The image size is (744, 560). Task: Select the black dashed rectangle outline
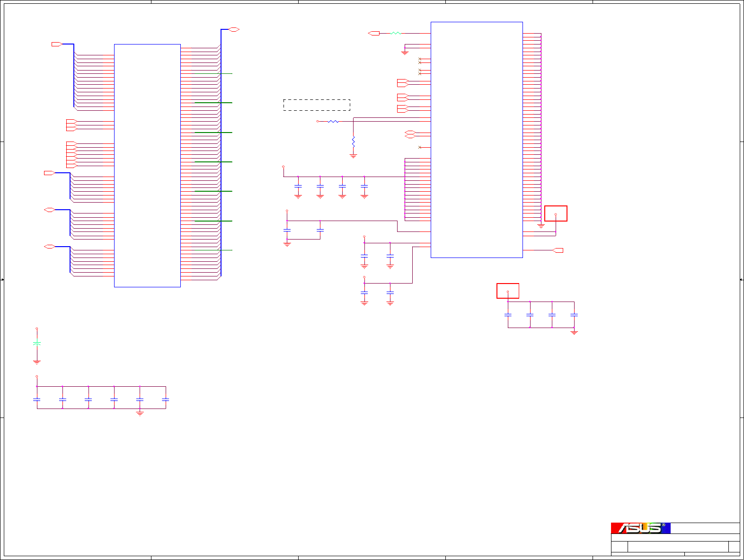[x=317, y=105]
